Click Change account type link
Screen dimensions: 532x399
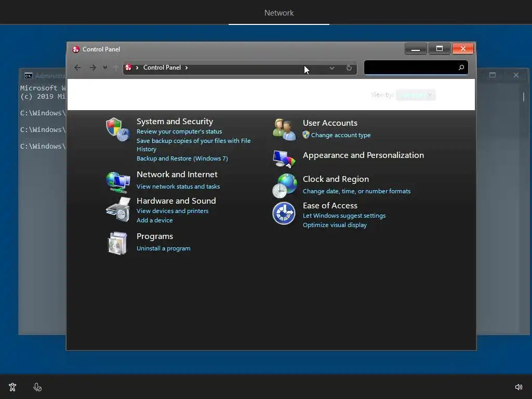(x=341, y=135)
